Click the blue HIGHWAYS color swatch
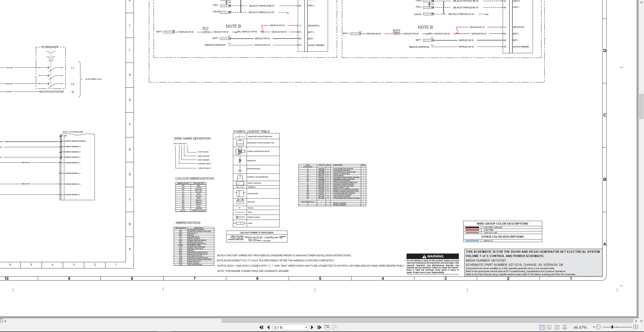 [x=472, y=241]
